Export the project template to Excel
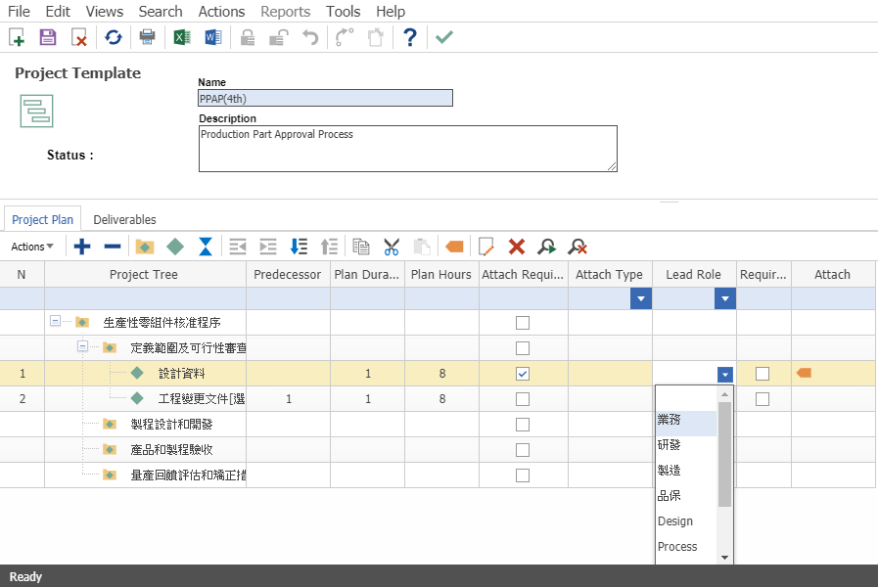Screen dimensions: 878x588 pyautogui.click(x=179, y=36)
